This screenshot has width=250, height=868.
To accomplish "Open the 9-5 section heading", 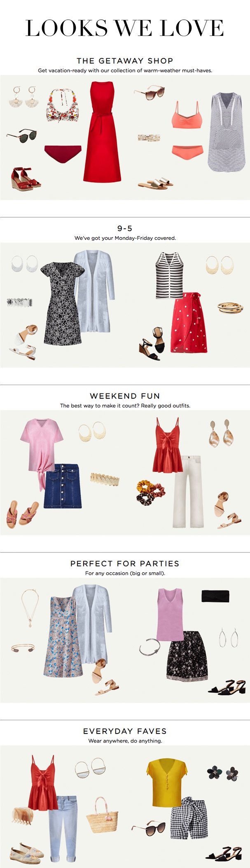I will click(125, 228).
